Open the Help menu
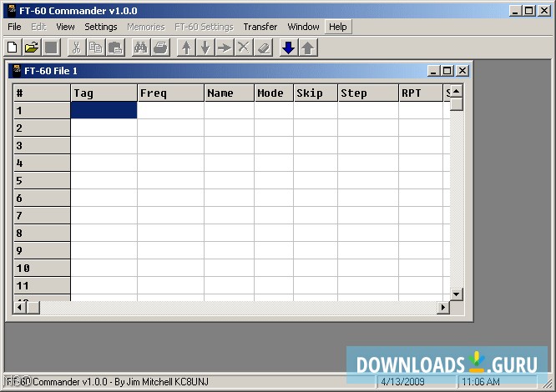Screen dimensions: 556x392 click(338, 27)
